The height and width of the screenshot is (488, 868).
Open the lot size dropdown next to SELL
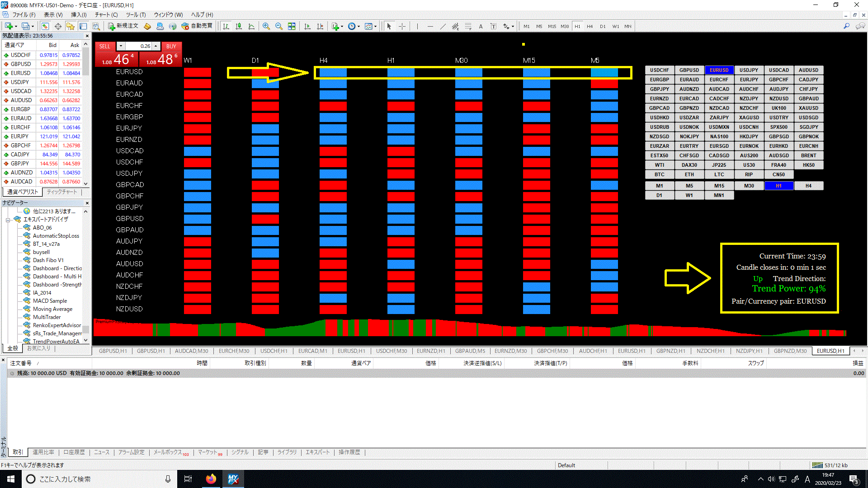(121, 46)
